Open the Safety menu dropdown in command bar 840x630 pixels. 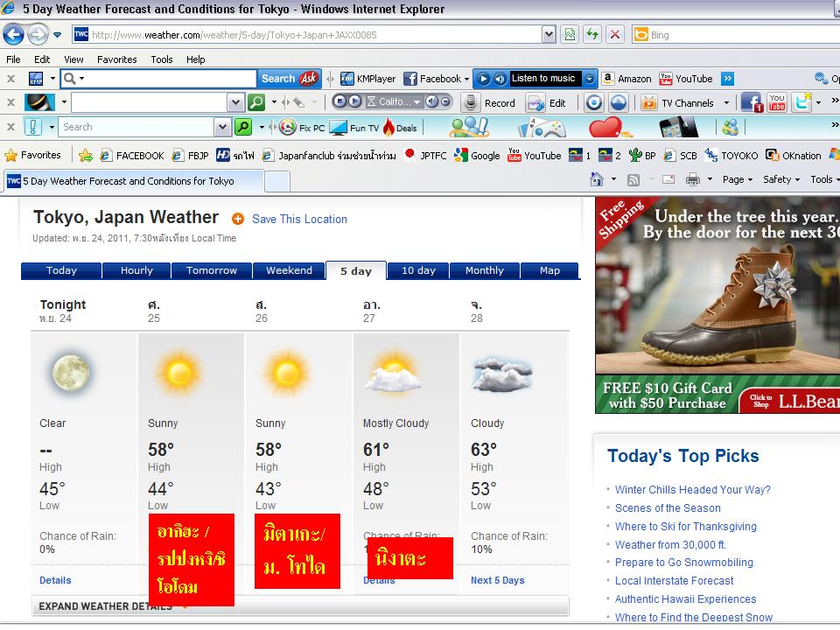[x=781, y=179]
